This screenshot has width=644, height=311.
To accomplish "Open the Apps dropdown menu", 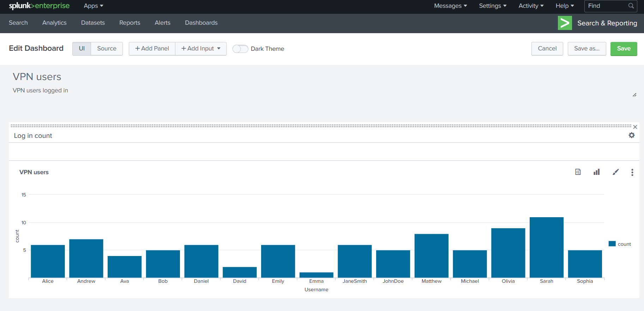I will point(94,6).
